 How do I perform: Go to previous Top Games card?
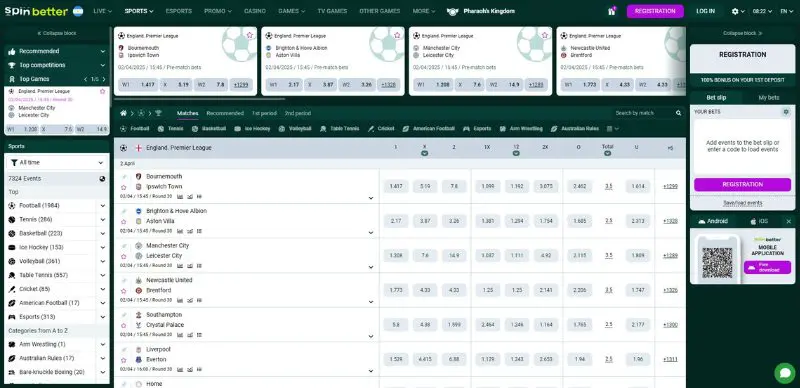(x=85, y=79)
